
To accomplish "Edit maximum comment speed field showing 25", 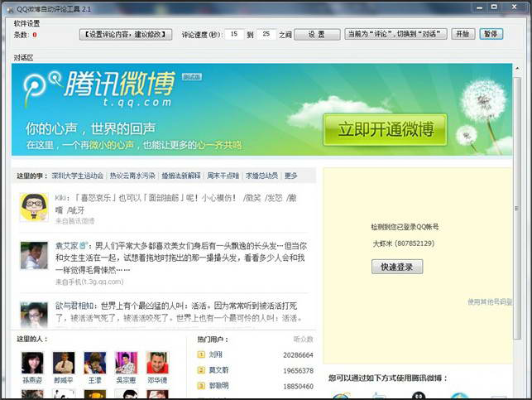I will [266, 34].
